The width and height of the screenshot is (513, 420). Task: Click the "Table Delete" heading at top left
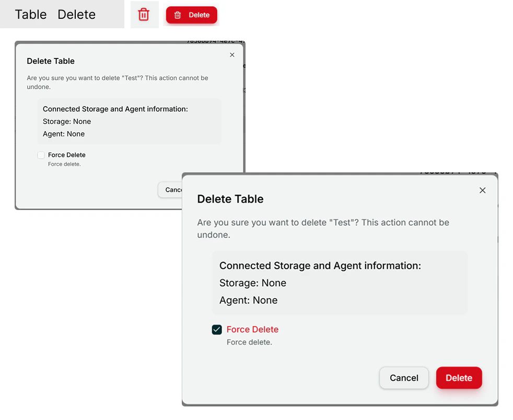(55, 15)
